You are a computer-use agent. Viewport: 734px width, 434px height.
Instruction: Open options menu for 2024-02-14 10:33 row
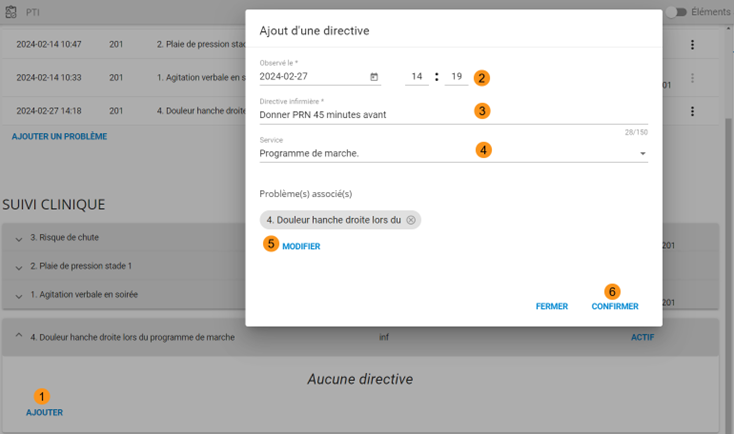pyautogui.click(x=691, y=78)
